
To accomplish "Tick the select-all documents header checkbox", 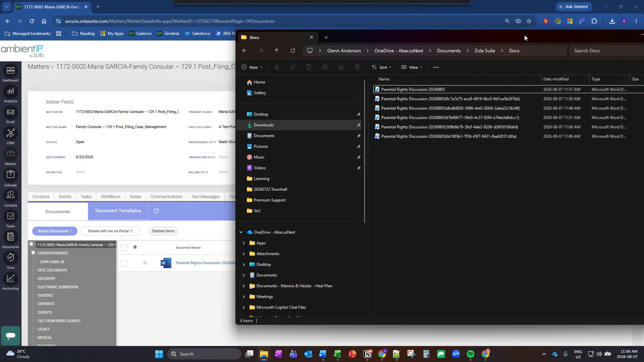I will click(125, 248).
